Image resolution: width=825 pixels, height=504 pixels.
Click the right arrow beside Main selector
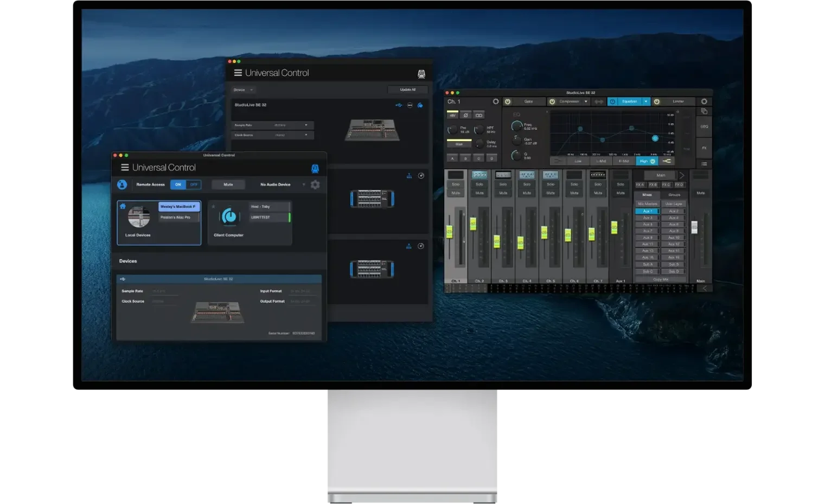(x=682, y=175)
